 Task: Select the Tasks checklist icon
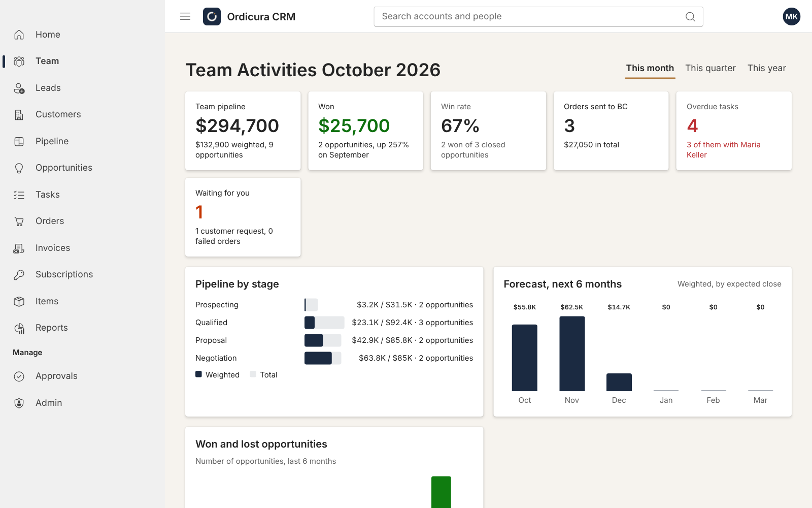point(19,195)
